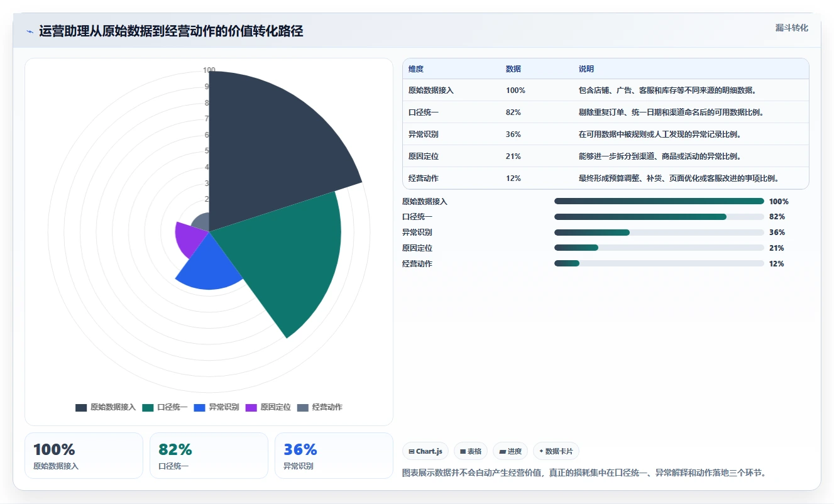Click the 进度 tag chip
This screenshot has width=834, height=504.
click(511, 451)
